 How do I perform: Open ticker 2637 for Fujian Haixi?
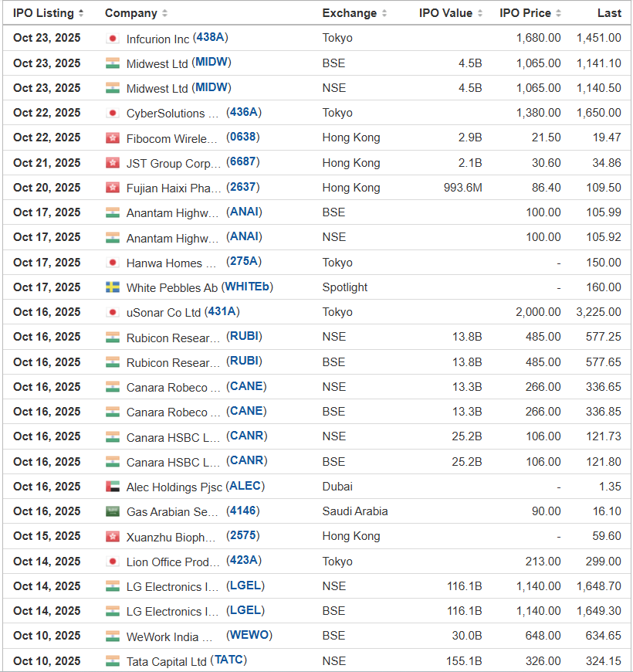243,187
